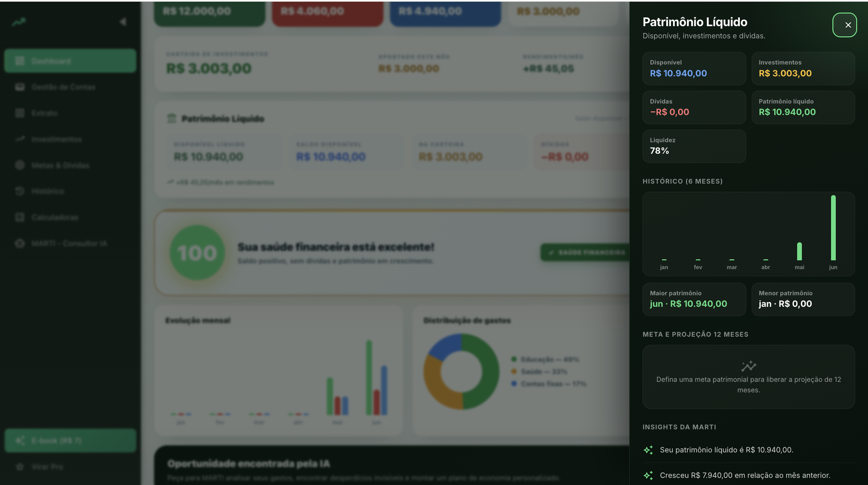Click sparkle icon beside 'Cresceu R$ 7.940,00' insight
This screenshot has height=485, width=868.
(648, 475)
